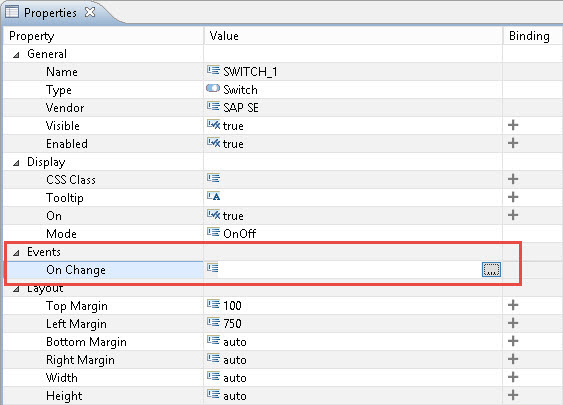Click the ellipsis button in On Change row

491,269
